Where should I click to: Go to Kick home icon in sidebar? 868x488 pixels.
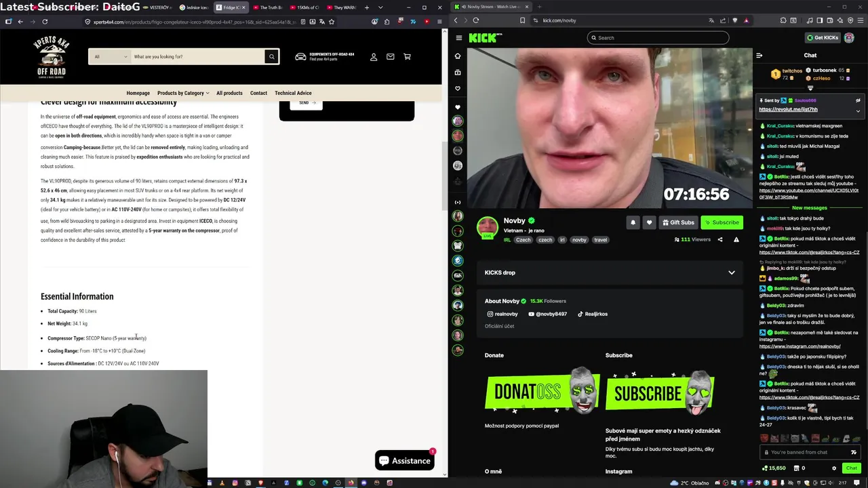(458, 56)
